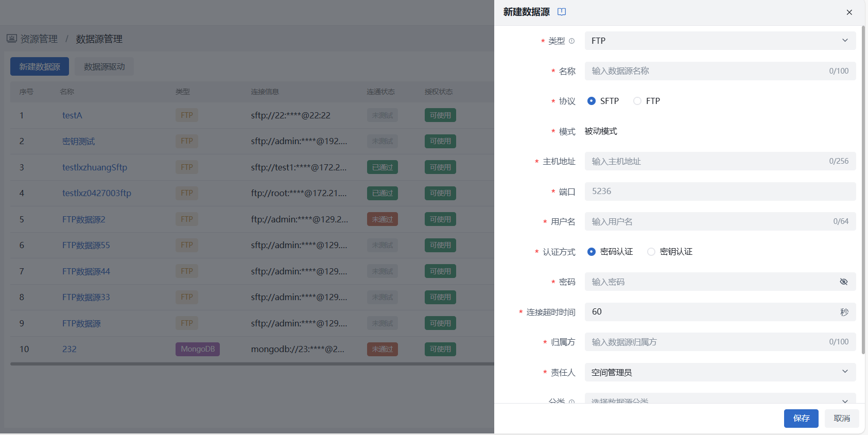The width and height of the screenshot is (868, 435).
Task: Click mongodb://23 connection info cell
Action: [298, 349]
